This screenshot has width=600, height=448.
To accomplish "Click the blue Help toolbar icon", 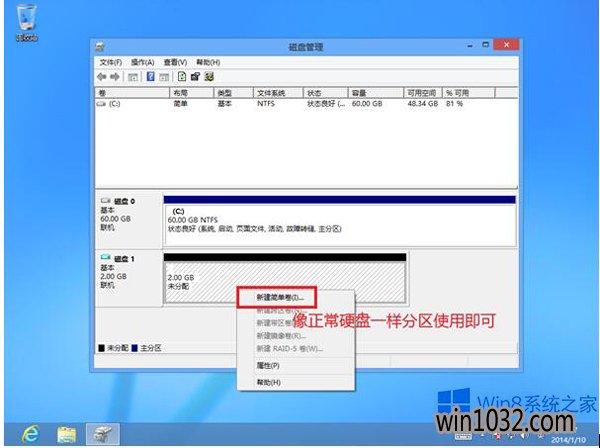I will click(x=150, y=76).
